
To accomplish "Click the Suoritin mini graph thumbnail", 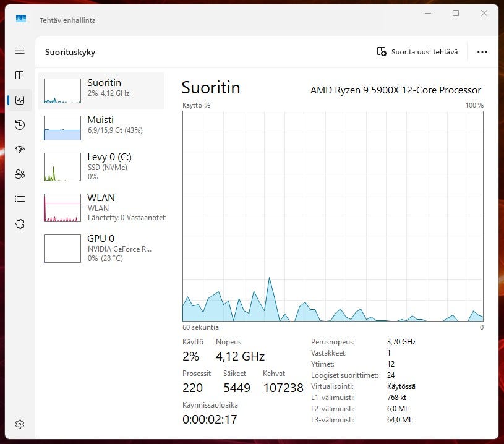I will click(x=62, y=91).
